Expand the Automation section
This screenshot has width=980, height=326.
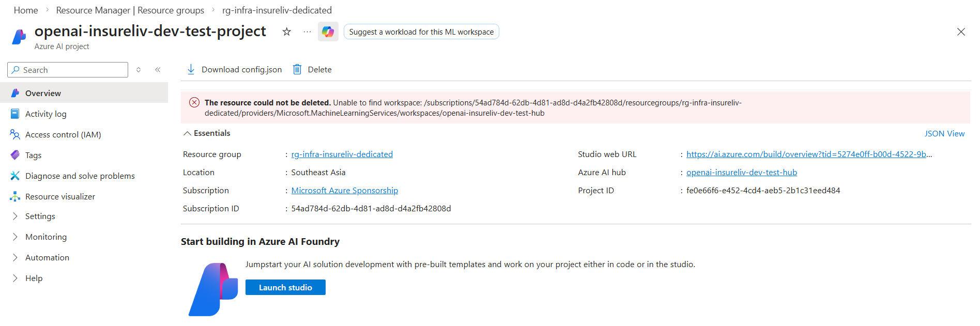point(14,257)
